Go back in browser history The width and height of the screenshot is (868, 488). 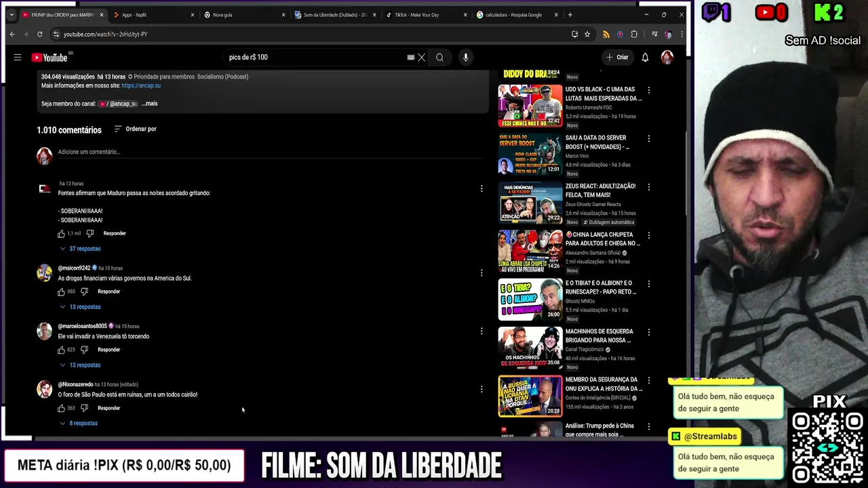tap(12, 34)
